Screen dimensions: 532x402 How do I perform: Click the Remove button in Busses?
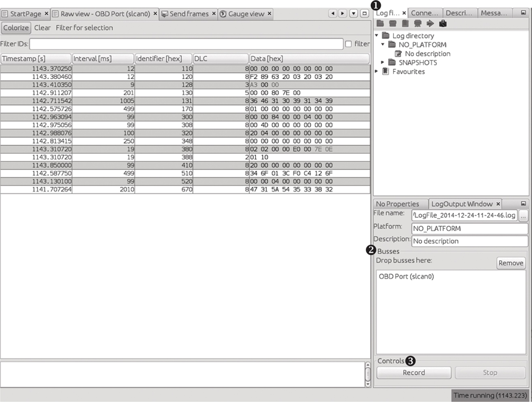click(511, 263)
